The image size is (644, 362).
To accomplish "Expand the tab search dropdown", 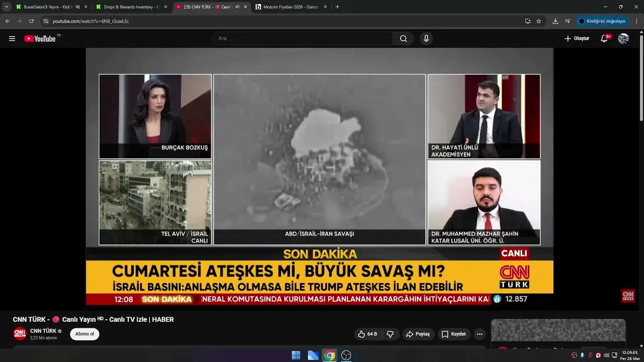I will click(7, 7).
